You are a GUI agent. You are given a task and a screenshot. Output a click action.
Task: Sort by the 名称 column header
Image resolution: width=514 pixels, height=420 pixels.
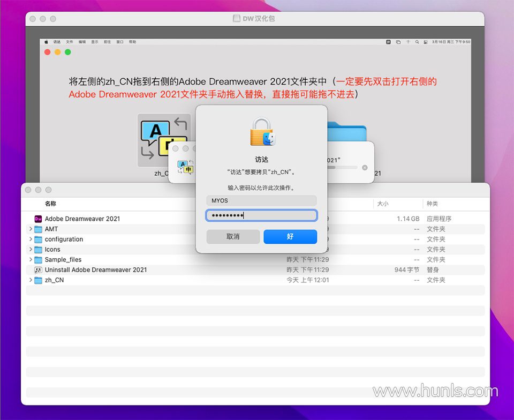tap(50, 204)
